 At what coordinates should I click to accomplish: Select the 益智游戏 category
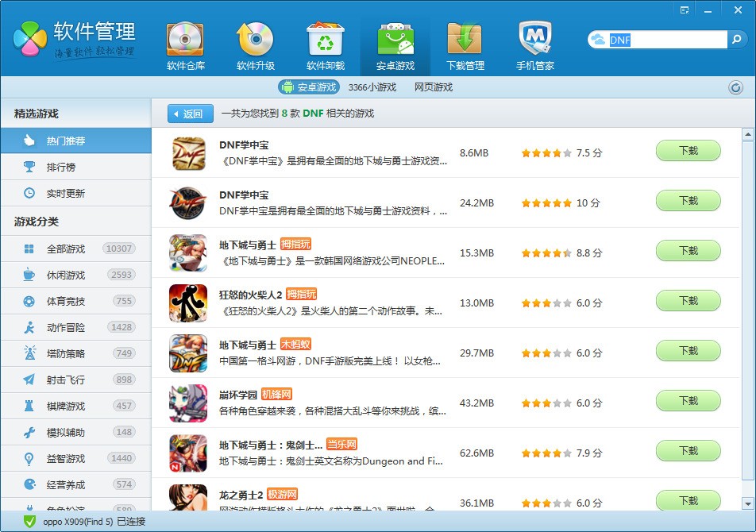[76, 459]
